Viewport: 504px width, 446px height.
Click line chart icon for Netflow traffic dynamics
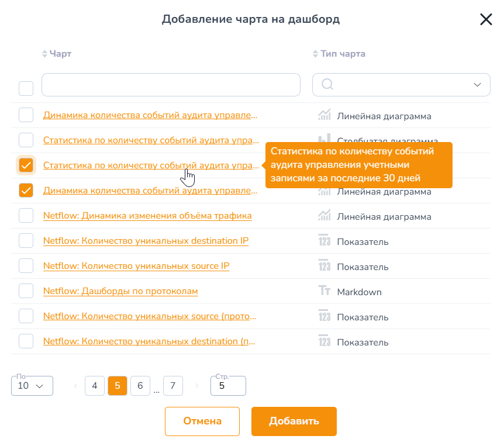pos(325,215)
